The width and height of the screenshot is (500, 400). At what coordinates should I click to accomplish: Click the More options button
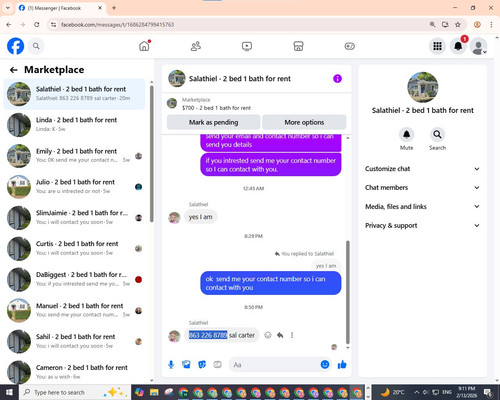pyautogui.click(x=304, y=122)
